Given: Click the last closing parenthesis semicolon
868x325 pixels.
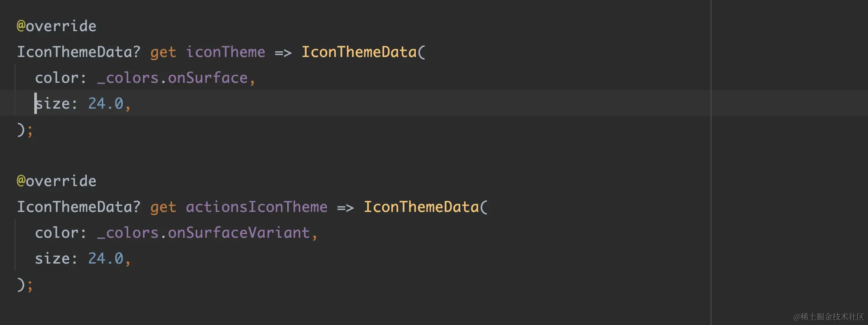Looking at the screenshot, I should [25, 285].
